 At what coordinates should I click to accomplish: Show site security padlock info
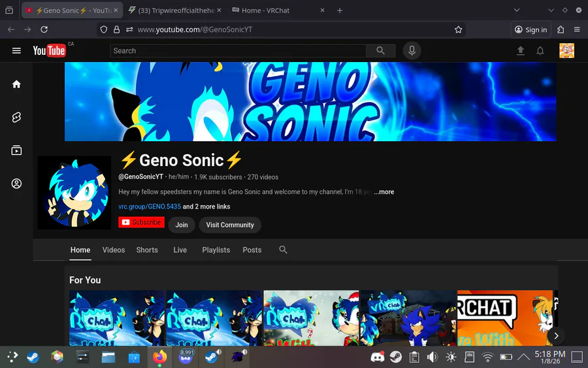(117, 29)
